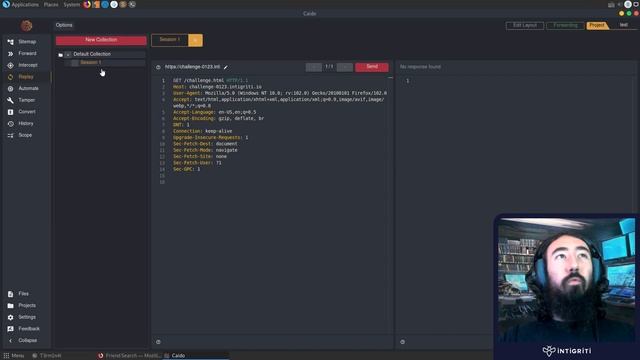
Task: Collapse the left sidebar
Action: tap(27, 340)
